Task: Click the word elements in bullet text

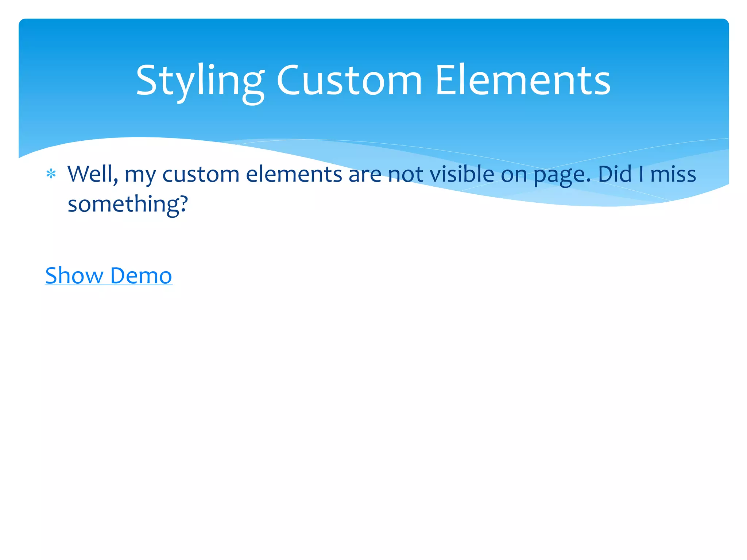Action: (294, 174)
